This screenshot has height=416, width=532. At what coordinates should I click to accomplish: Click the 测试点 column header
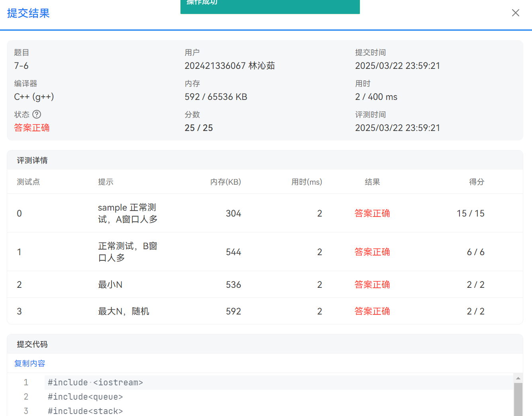(x=28, y=182)
